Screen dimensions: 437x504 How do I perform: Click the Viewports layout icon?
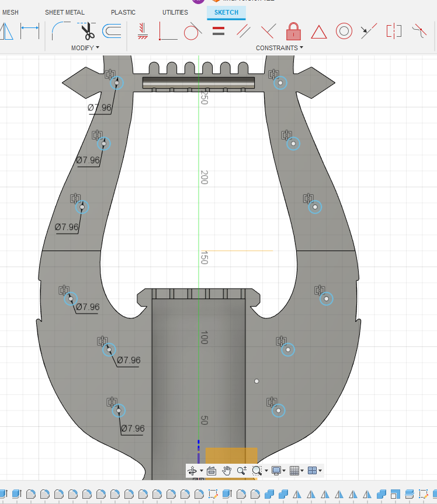pyautogui.click(x=312, y=471)
